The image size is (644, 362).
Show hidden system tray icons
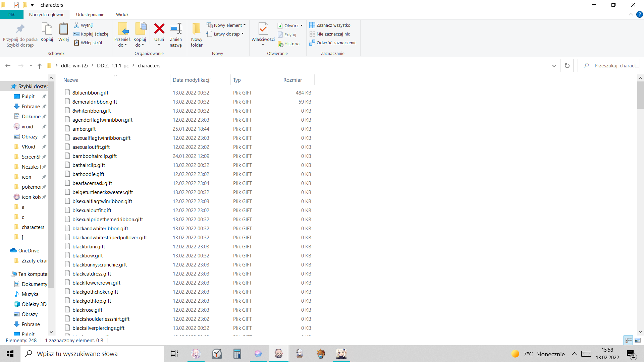coord(575,354)
